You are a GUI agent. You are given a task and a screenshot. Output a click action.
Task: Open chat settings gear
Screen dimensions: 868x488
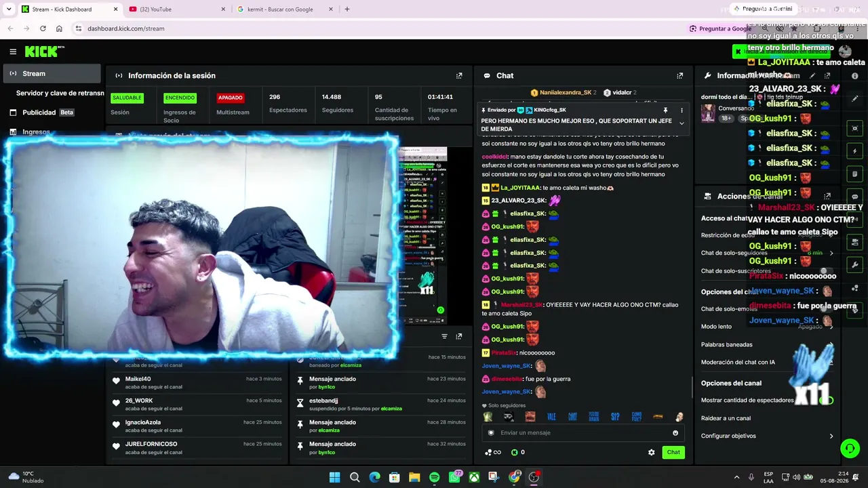pyautogui.click(x=652, y=452)
